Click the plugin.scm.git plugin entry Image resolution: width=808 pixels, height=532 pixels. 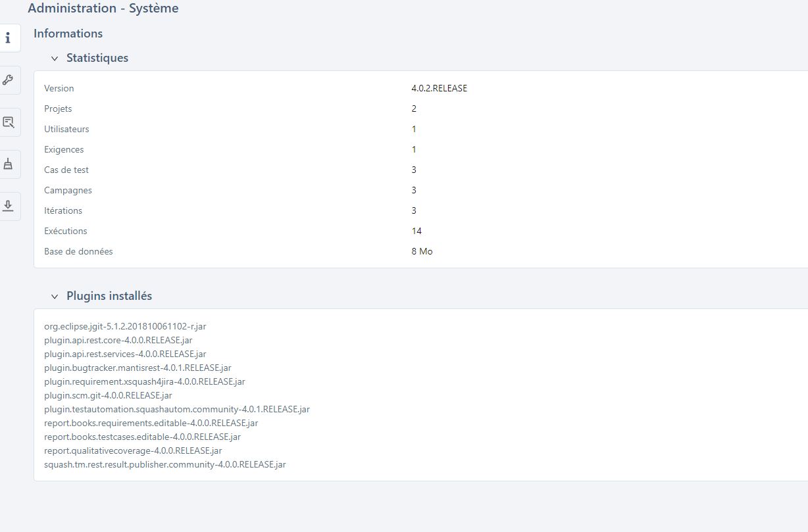click(108, 395)
